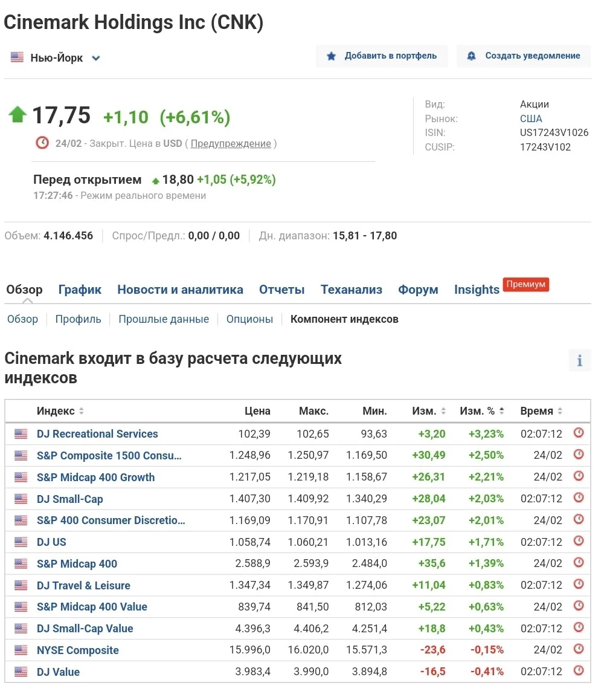The image size is (604, 700).
Task: Click flag icon in DJ Travel & Leisure row
Action: [x=21, y=585]
